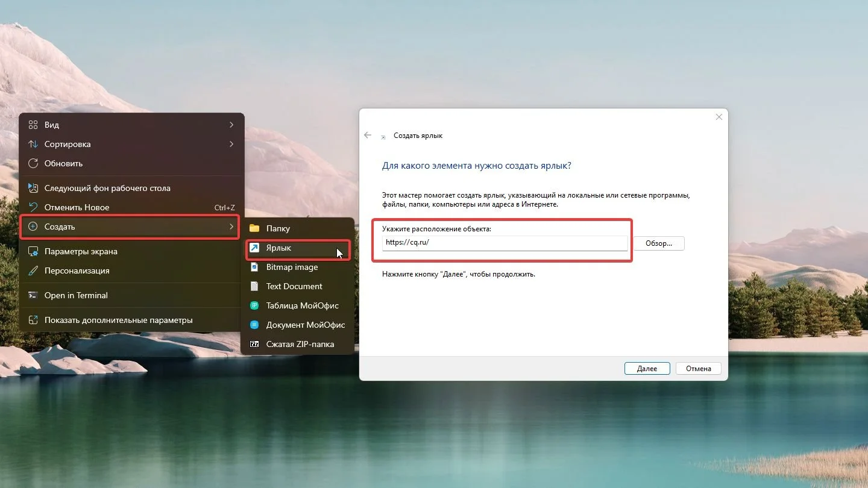
Task: Click the ZIP archive icon
Action: (254, 344)
